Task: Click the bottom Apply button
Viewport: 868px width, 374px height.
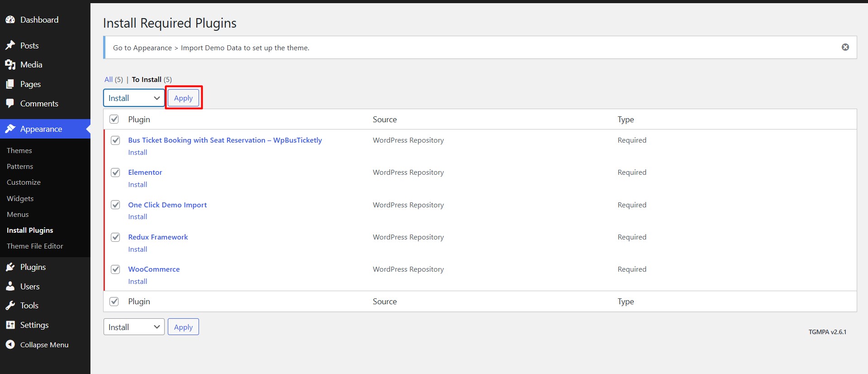Action: 183,327
